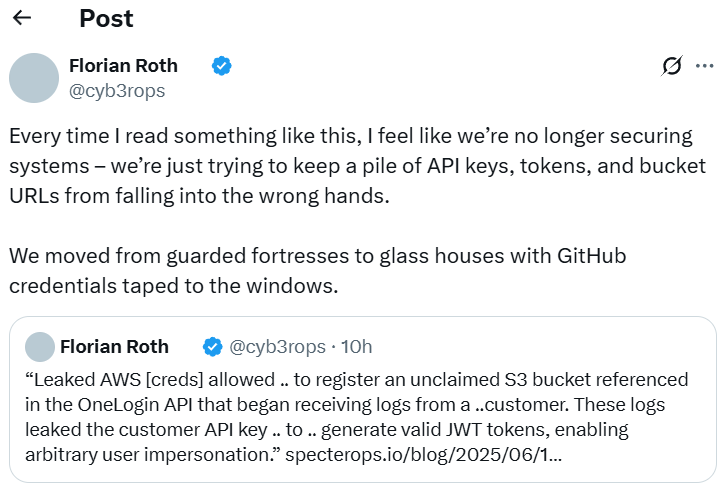This screenshot has width=727, height=491.
Task: Click the paragraph about guarded fortresses and glass houses
Action: click(x=318, y=271)
